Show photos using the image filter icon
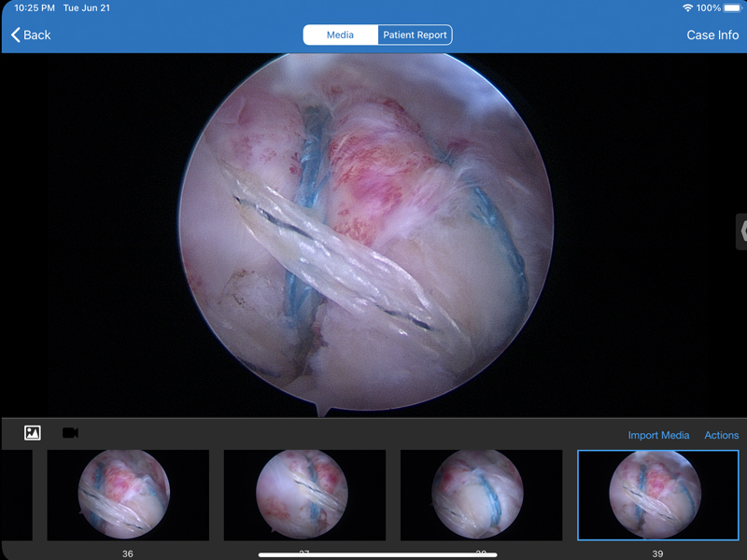Image resolution: width=747 pixels, height=560 pixels. 33,433
